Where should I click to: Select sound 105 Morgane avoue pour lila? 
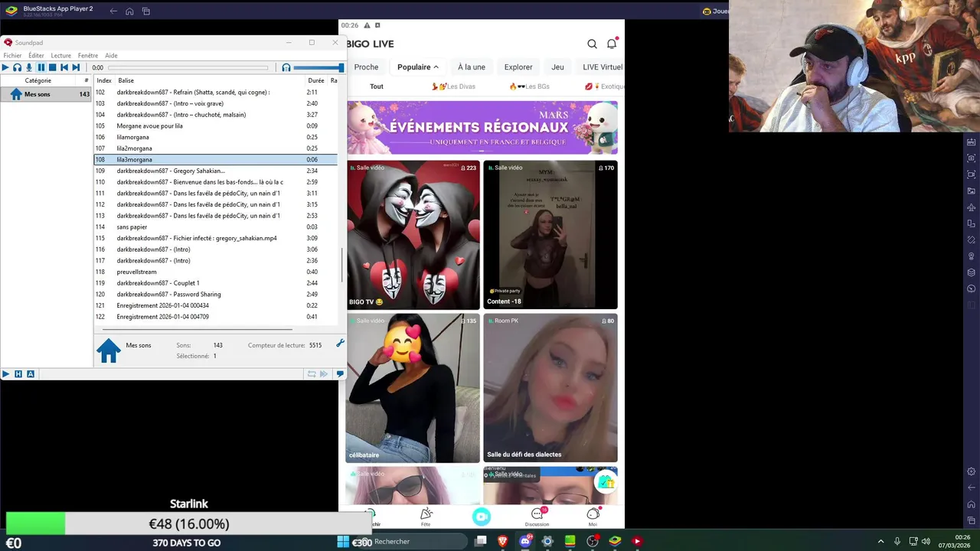pyautogui.click(x=216, y=126)
